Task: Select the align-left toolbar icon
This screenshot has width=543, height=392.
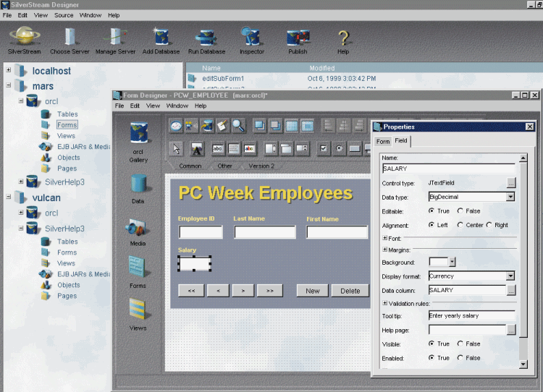Action: click(328, 126)
